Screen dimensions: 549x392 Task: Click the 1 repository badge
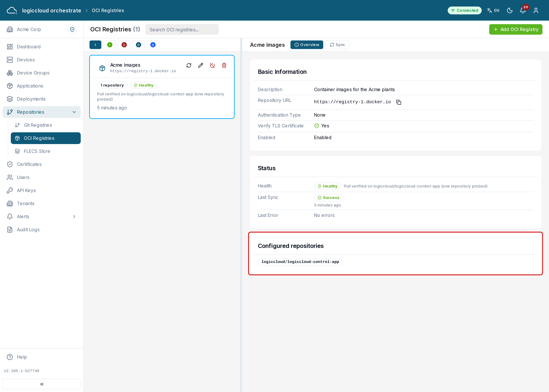click(x=112, y=85)
